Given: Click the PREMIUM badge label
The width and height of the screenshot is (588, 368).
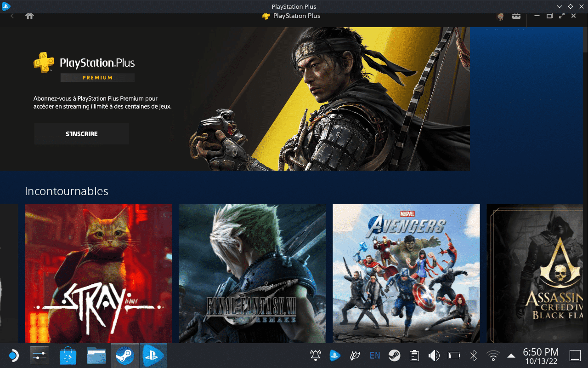Looking at the screenshot, I should coord(97,78).
